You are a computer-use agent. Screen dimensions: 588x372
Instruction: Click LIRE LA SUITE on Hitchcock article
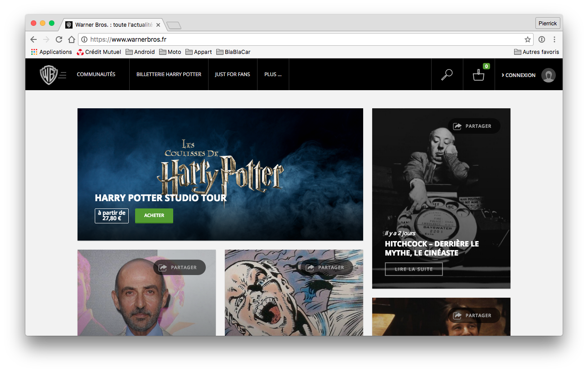(413, 269)
